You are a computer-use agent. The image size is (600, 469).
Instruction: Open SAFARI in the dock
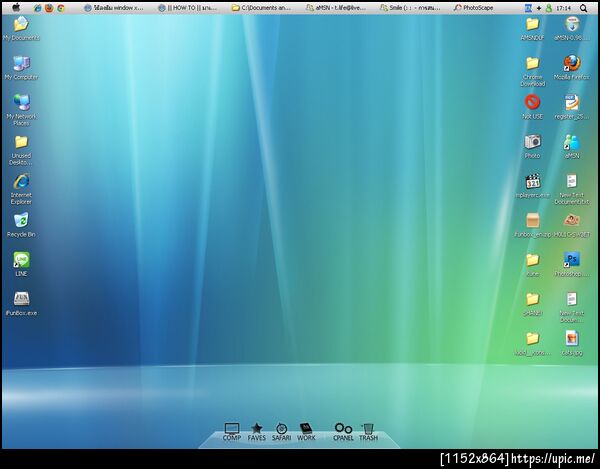tap(281, 432)
